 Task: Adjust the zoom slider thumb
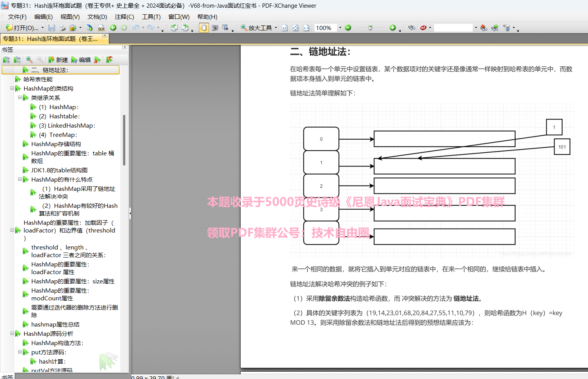pos(370,28)
